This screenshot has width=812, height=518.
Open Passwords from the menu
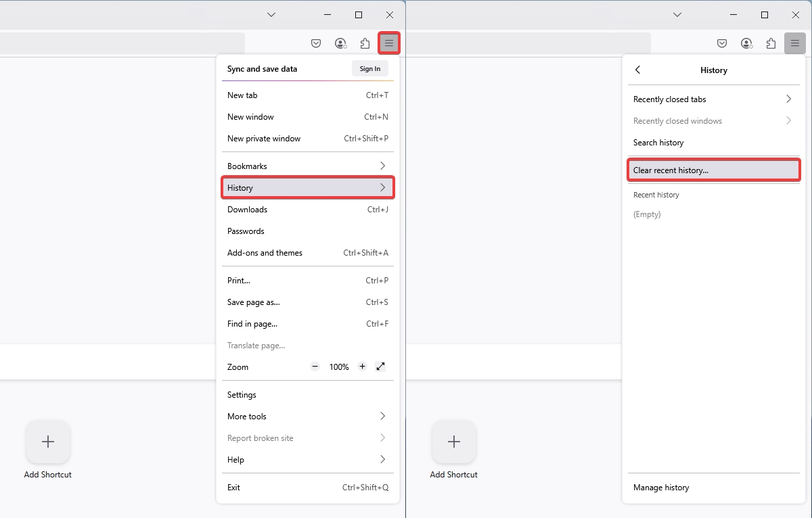308,231
